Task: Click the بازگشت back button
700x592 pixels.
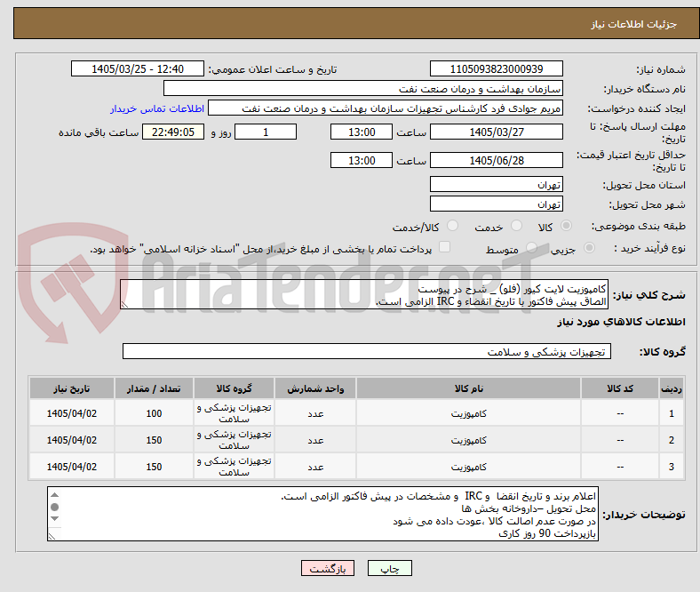Action: (328, 568)
